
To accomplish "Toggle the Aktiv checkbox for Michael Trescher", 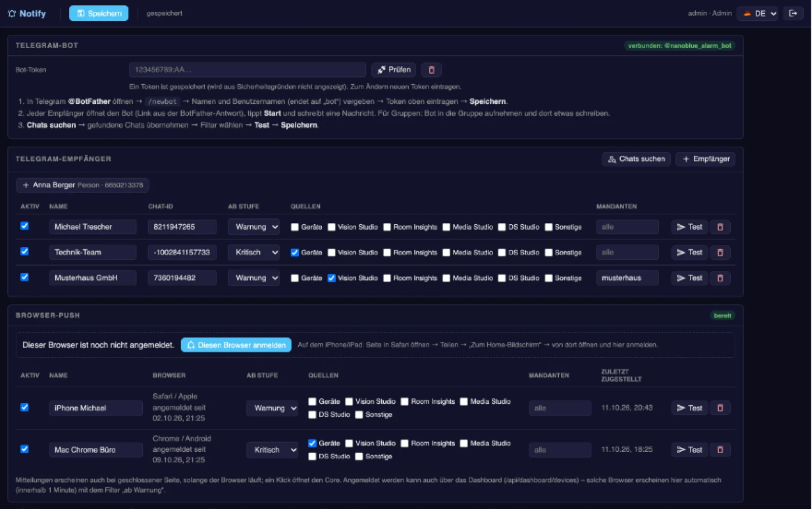I will point(24,226).
